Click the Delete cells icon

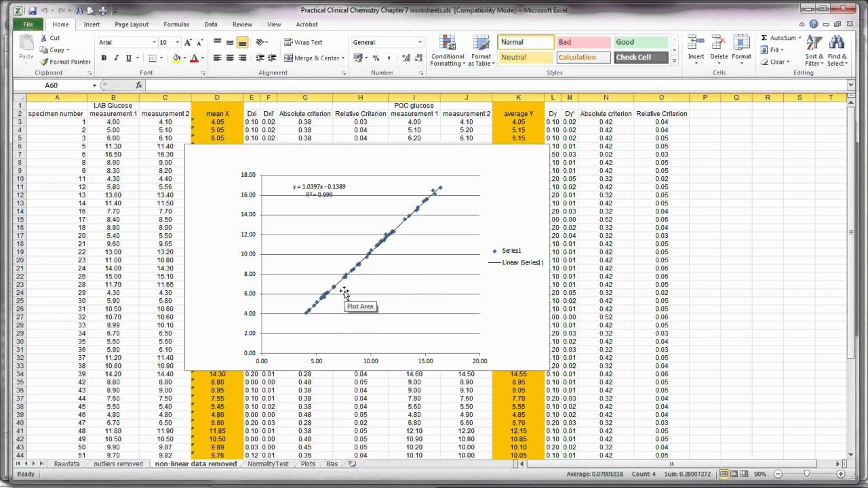[x=719, y=43]
